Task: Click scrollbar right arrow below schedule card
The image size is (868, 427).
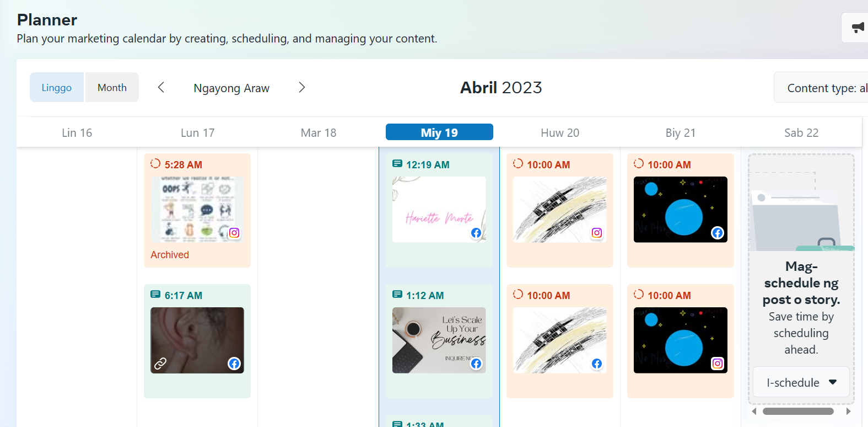Action: tap(848, 411)
